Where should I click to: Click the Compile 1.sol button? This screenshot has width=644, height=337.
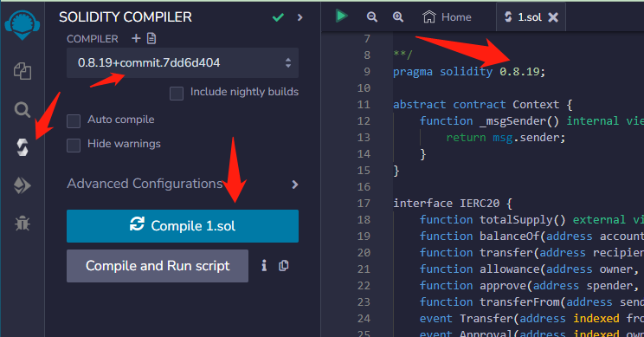[x=183, y=226]
